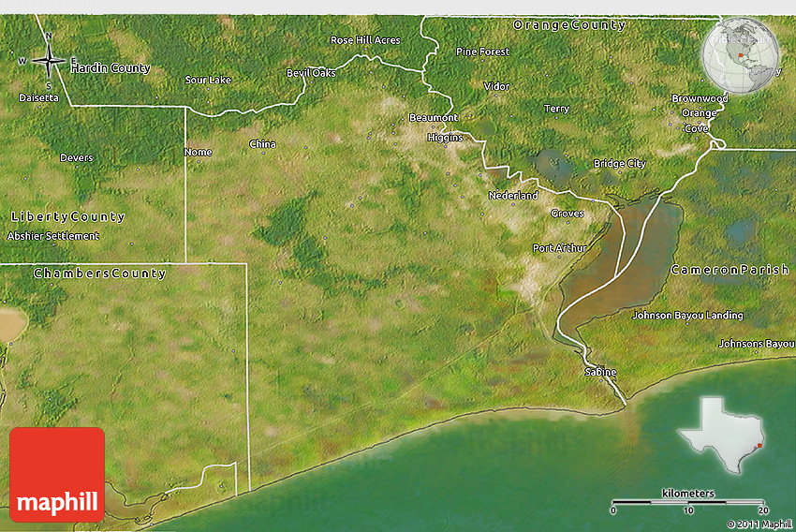796x532 pixels.
Task: Click the Johnson Bayou Landing label
Action: [x=687, y=316]
